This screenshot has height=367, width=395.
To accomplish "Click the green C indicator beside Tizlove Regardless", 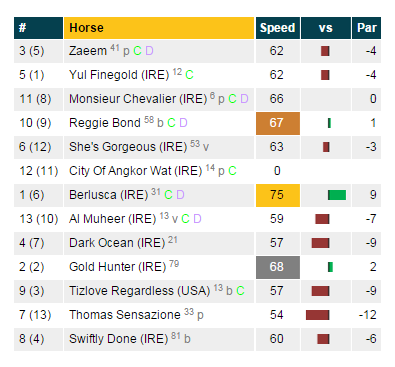I will (x=240, y=291).
